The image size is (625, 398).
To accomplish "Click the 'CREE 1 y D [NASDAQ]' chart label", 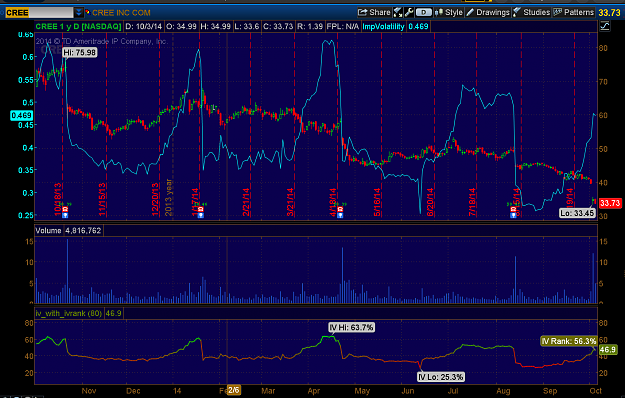I will (x=79, y=27).
